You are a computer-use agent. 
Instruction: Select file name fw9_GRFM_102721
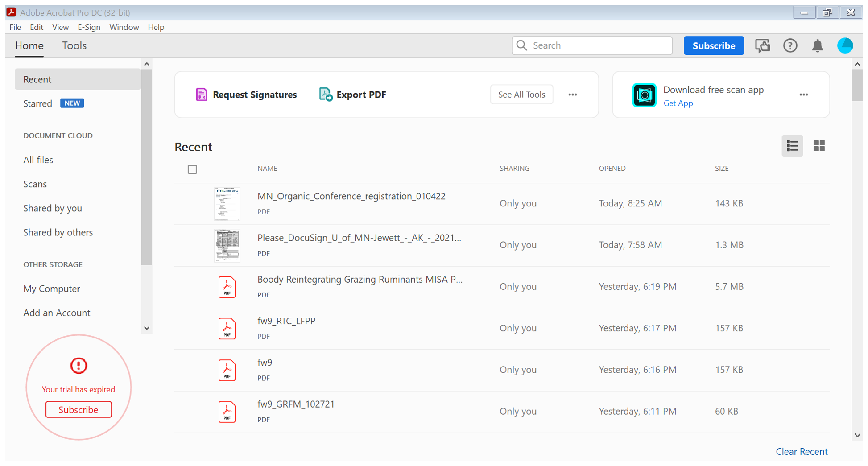(296, 404)
